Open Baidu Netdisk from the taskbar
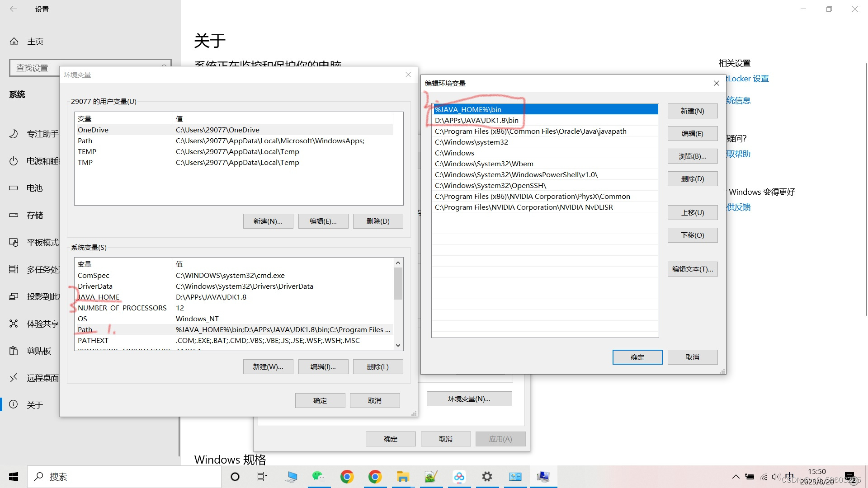 pyautogui.click(x=459, y=476)
